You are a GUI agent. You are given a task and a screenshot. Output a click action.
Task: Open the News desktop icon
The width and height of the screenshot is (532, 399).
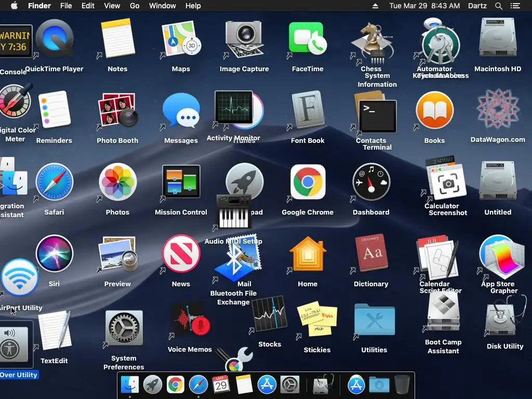point(181,254)
